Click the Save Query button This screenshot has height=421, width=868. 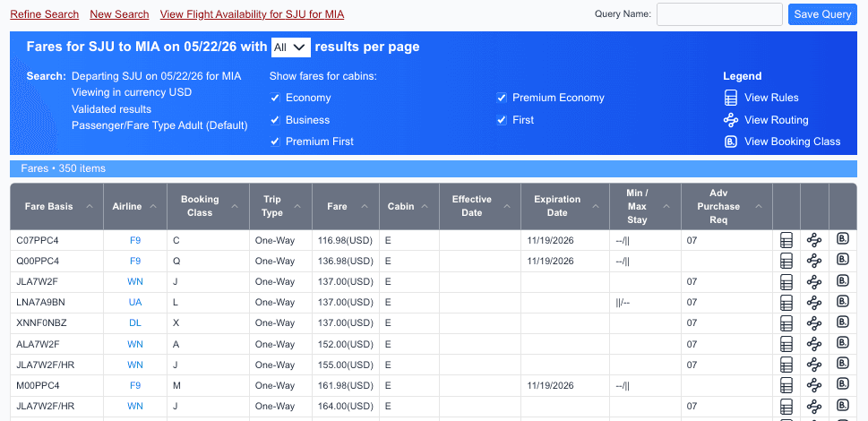(822, 14)
